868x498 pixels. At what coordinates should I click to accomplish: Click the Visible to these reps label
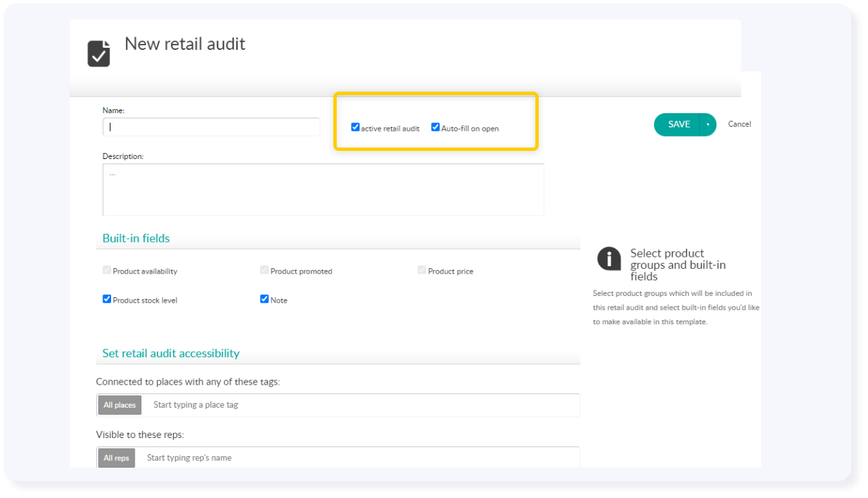tap(140, 435)
